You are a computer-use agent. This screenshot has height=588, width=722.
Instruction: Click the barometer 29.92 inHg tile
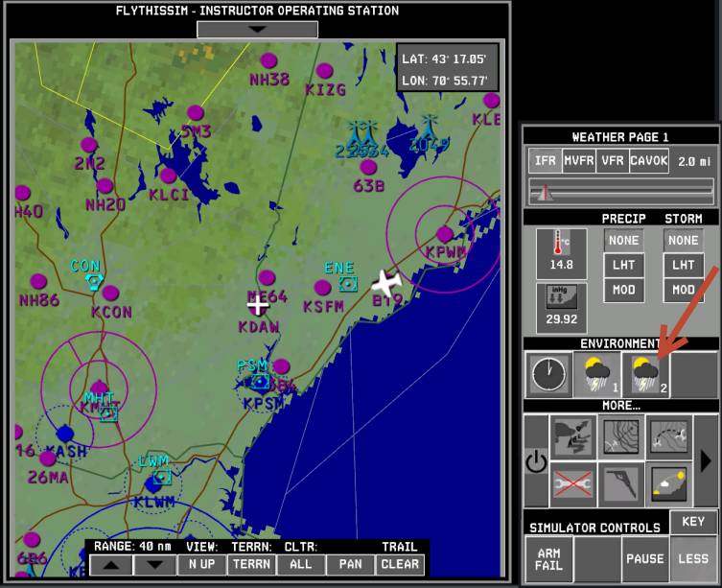(x=561, y=308)
